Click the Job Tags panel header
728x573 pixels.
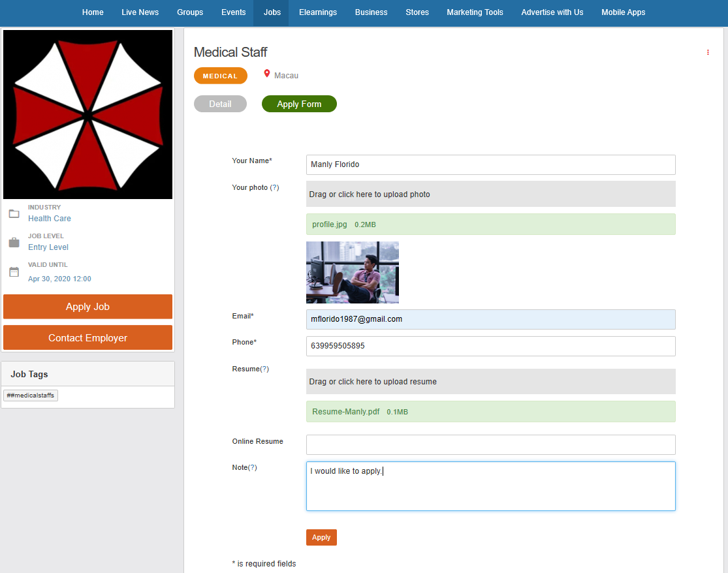[x=87, y=374]
